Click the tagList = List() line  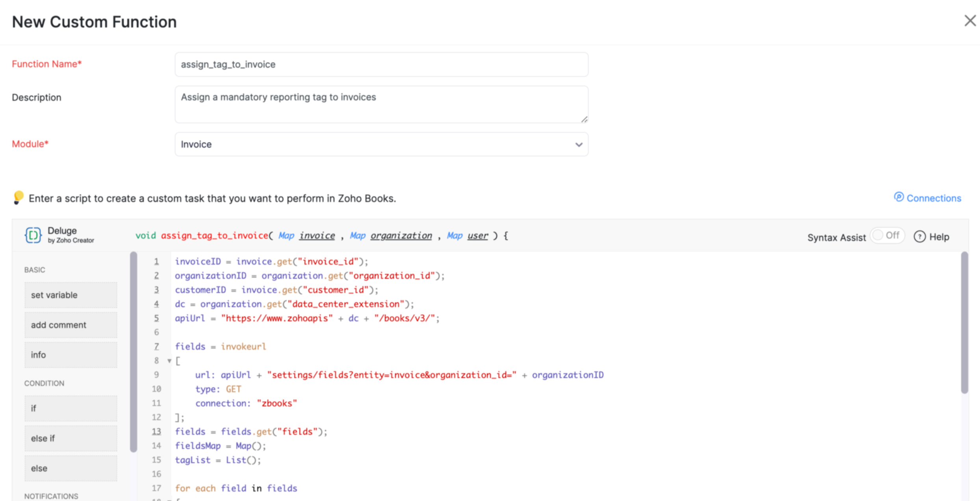pyautogui.click(x=218, y=460)
